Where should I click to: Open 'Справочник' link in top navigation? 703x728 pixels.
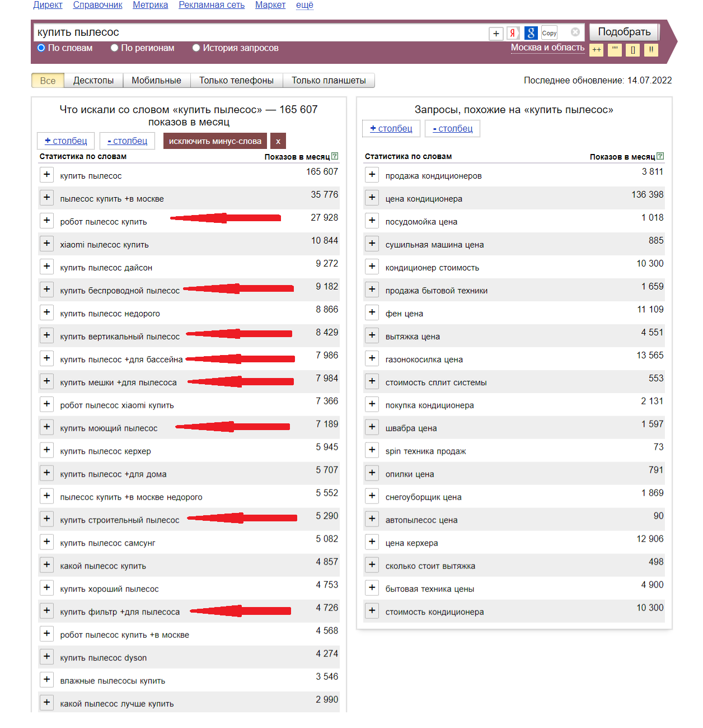(98, 5)
